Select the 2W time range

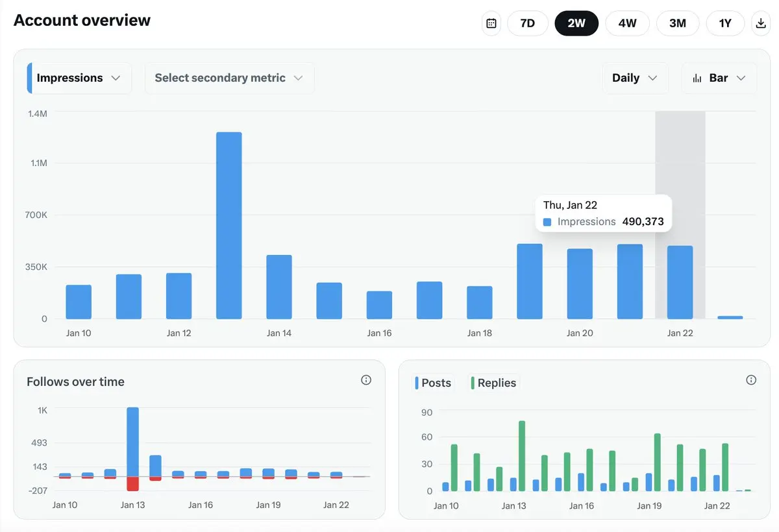pos(576,23)
